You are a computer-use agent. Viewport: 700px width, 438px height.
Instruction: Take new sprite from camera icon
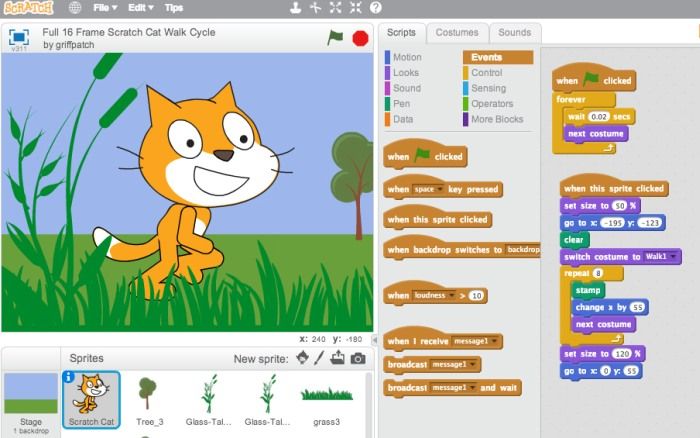[358, 358]
